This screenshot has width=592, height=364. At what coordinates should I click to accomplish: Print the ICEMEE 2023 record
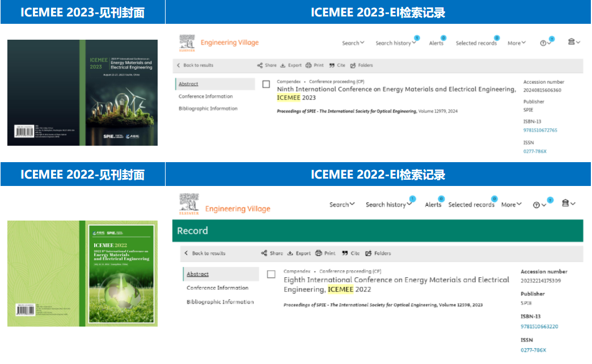(x=315, y=65)
